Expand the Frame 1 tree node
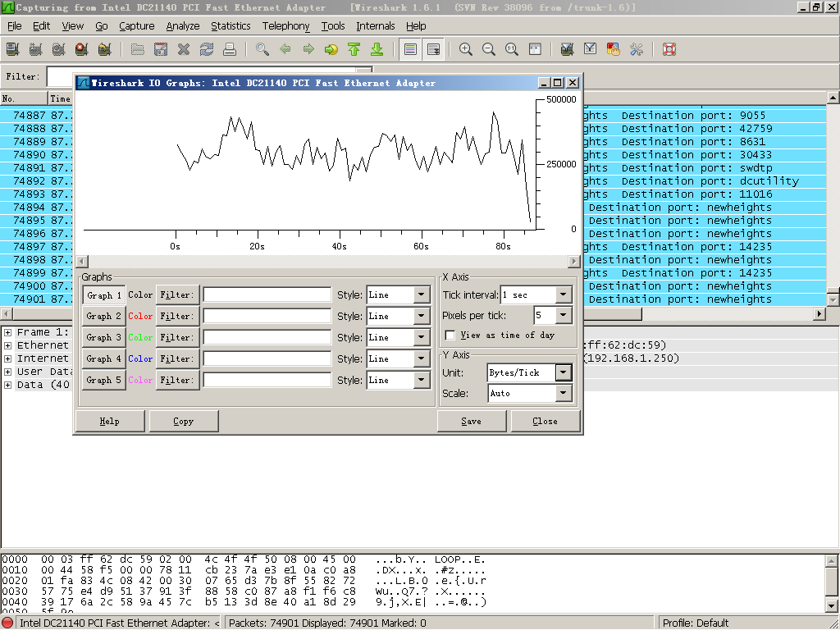The width and height of the screenshot is (840, 630). click(x=8, y=332)
